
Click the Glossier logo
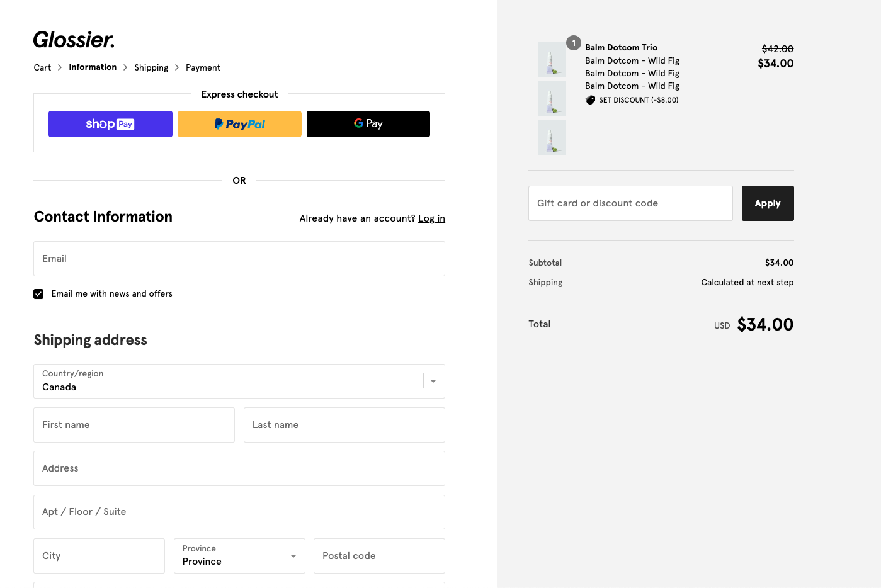coord(74,40)
